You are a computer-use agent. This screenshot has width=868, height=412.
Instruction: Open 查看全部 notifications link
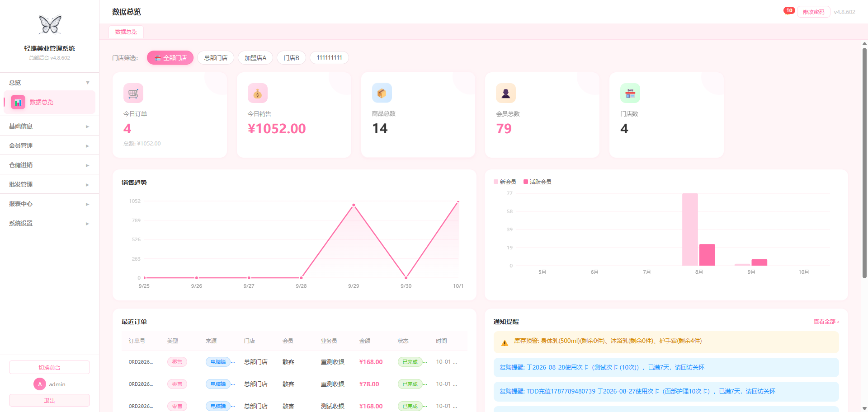tap(826, 322)
